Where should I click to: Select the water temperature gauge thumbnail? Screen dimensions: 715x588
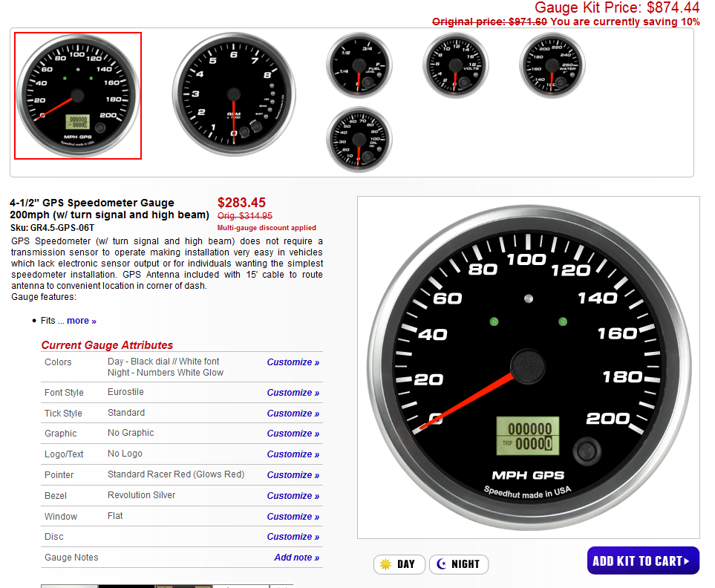(552, 65)
